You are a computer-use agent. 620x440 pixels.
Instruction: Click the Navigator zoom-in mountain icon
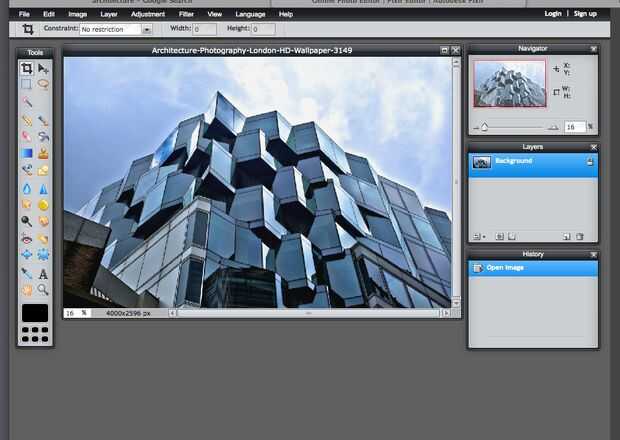pyautogui.click(x=552, y=127)
